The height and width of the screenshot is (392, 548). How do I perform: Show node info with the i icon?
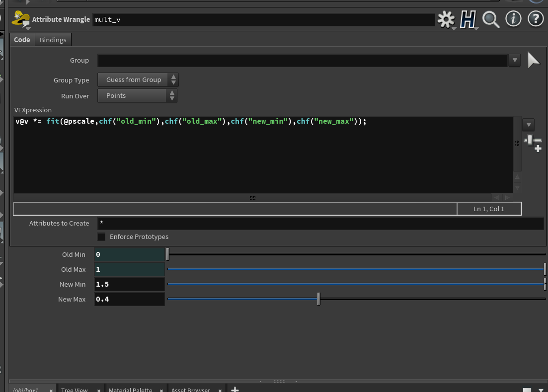coord(513,19)
